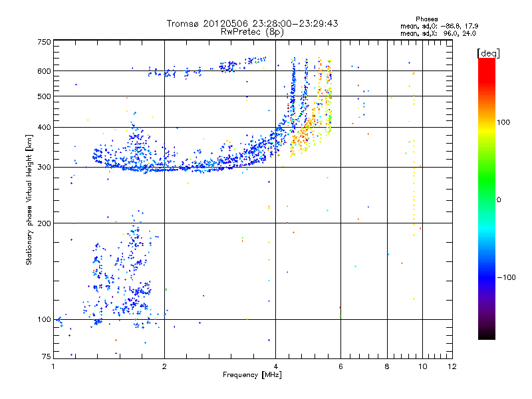Click the x-axis label "2"

tap(164, 366)
